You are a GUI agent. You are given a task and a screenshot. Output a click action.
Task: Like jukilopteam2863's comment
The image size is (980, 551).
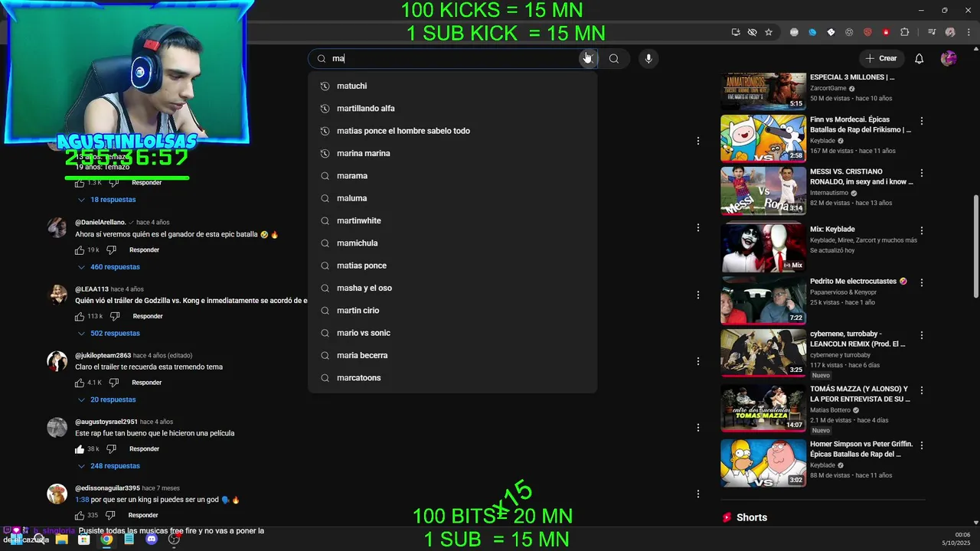point(80,383)
